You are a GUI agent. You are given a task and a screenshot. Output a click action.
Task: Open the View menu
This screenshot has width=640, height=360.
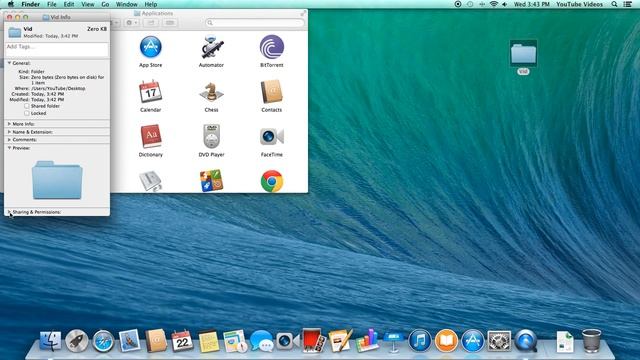pyautogui.click(x=88, y=4)
